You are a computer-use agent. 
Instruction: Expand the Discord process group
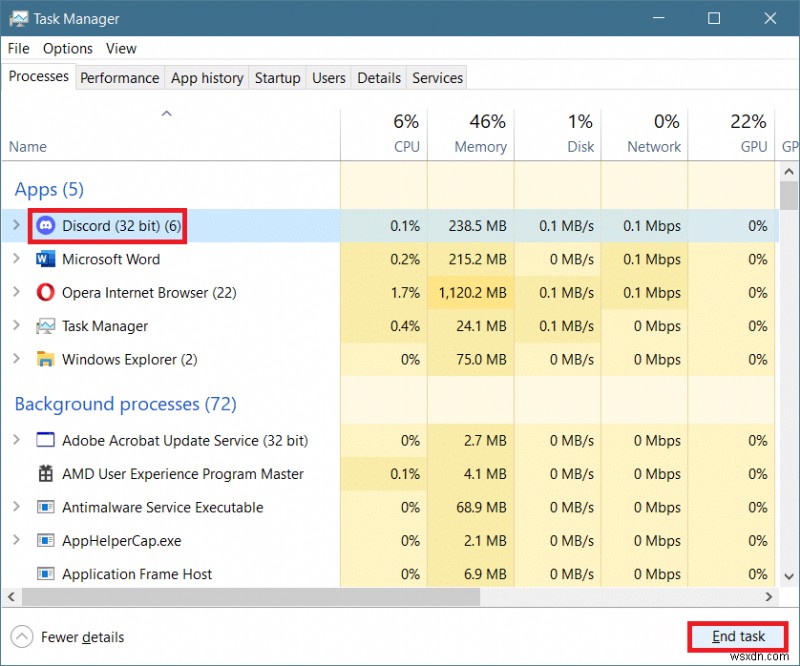16,226
